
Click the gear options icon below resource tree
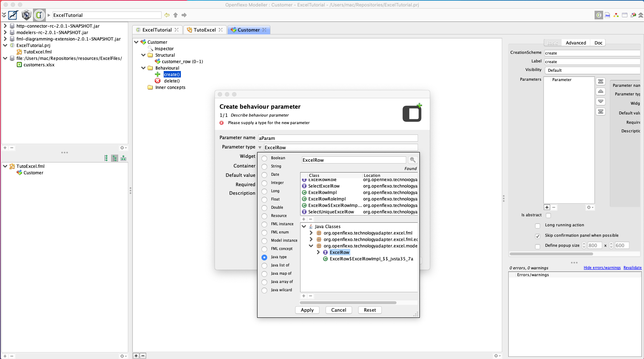pyautogui.click(x=123, y=148)
